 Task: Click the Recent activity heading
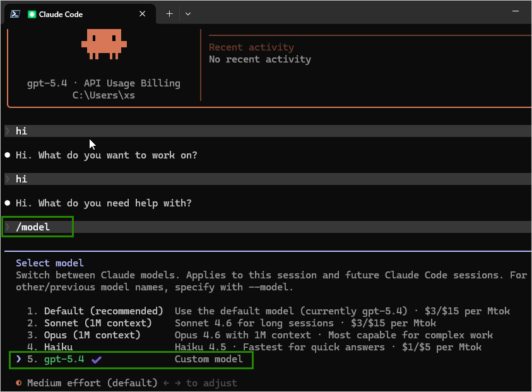pos(250,47)
